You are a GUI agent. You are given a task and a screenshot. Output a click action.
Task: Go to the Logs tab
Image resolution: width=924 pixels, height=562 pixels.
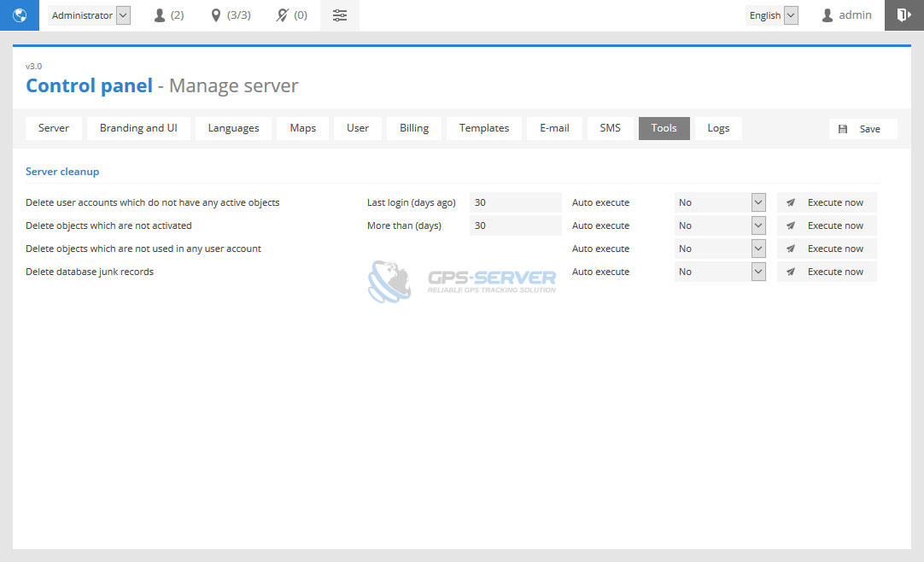718,128
